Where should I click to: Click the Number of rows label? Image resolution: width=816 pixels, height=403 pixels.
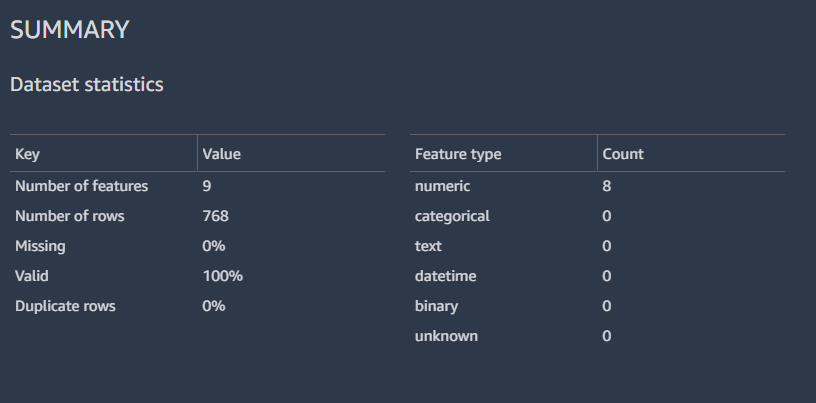coord(70,216)
